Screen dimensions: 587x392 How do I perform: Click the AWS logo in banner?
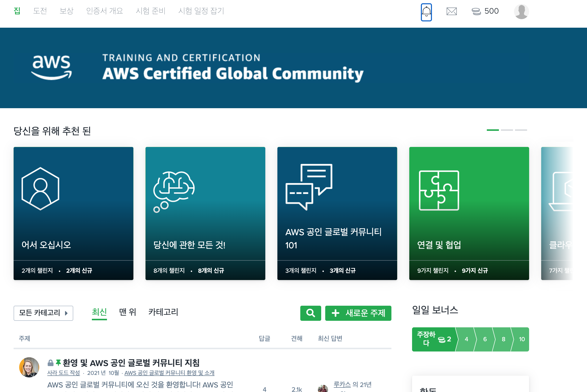52,67
